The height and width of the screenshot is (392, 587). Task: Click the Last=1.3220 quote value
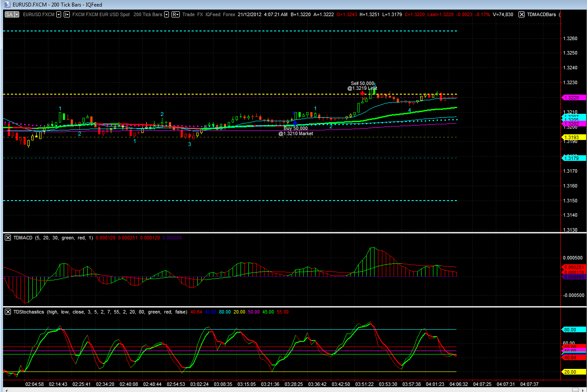point(440,14)
